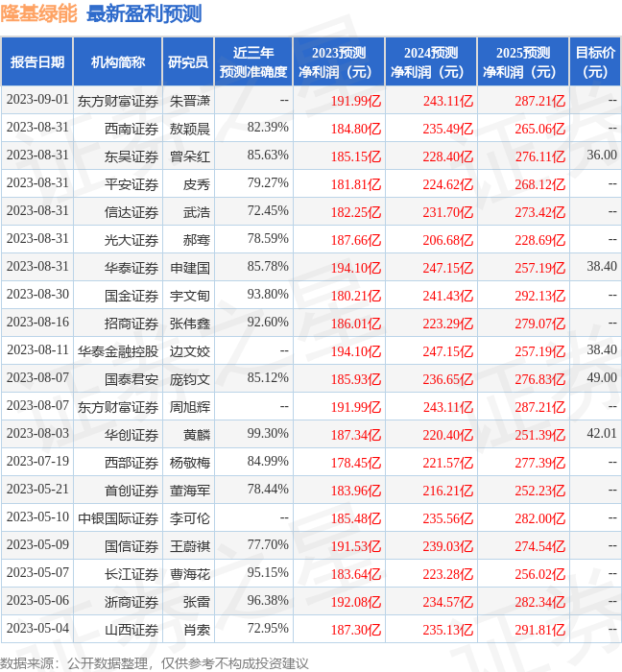Click 292.13亿 profit forecast
622x672 pixels.
pos(540,296)
